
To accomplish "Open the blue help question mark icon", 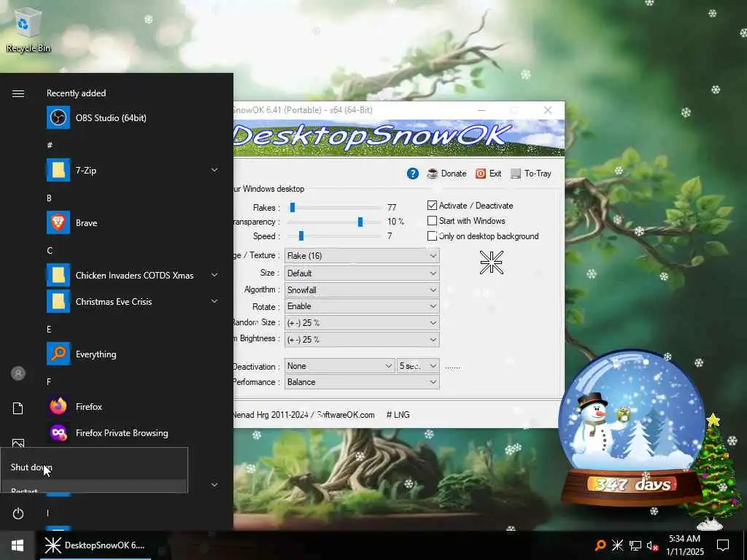I will pos(413,174).
